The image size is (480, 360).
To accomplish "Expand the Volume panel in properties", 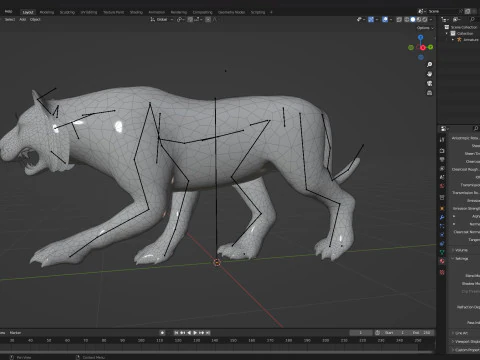I will (x=461, y=250).
